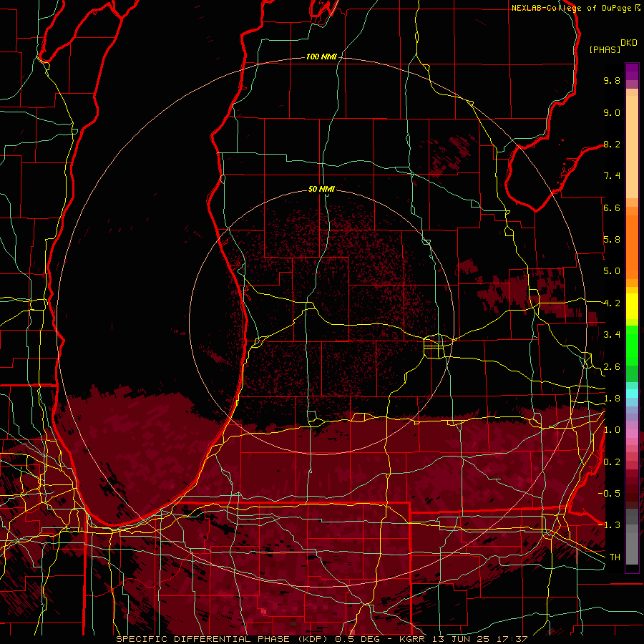Pick the purple segment atop the color bar
Image resolution: width=644 pixels, height=644 pixels.
632,72
